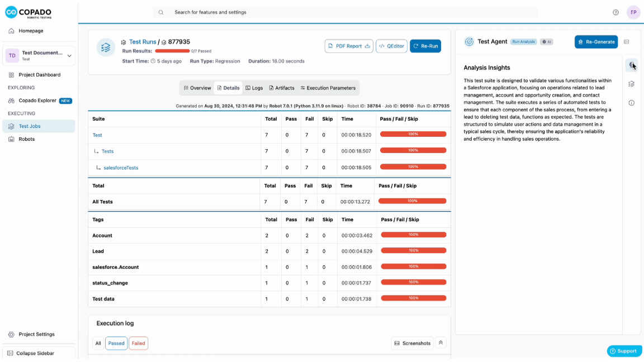
Task: Click the status_change tag
Action: click(110, 283)
